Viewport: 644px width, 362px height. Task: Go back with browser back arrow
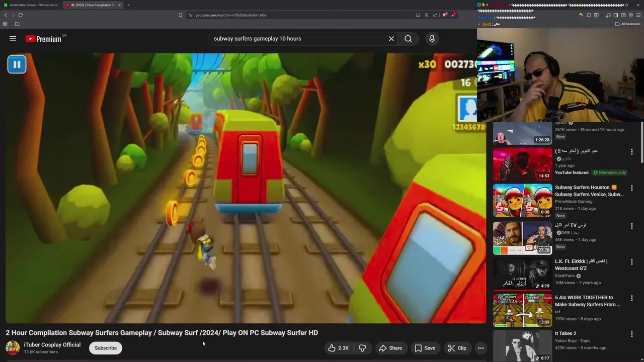tap(6, 15)
